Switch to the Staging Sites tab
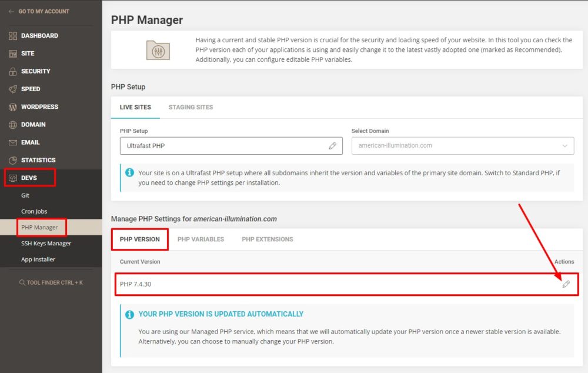This screenshot has height=373, width=588. pyautogui.click(x=191, y=107)
